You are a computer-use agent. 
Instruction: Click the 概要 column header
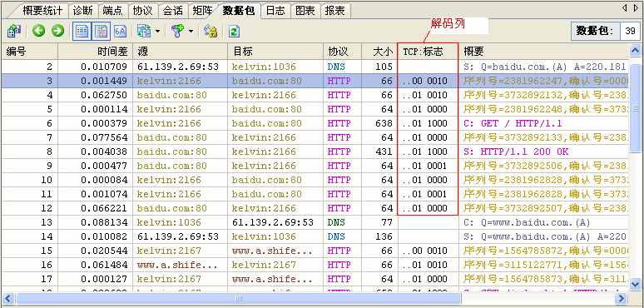click(543, 52)
